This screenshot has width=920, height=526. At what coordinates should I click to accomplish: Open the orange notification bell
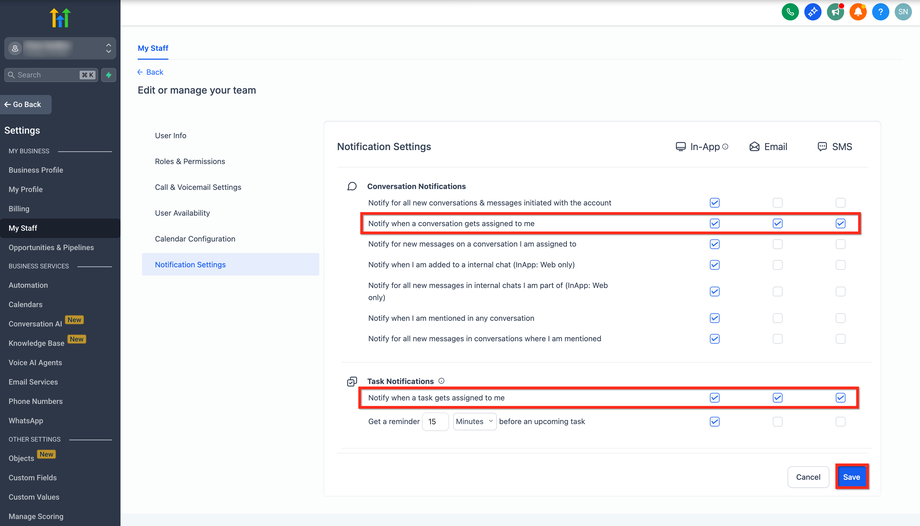[x=858, y=12]
